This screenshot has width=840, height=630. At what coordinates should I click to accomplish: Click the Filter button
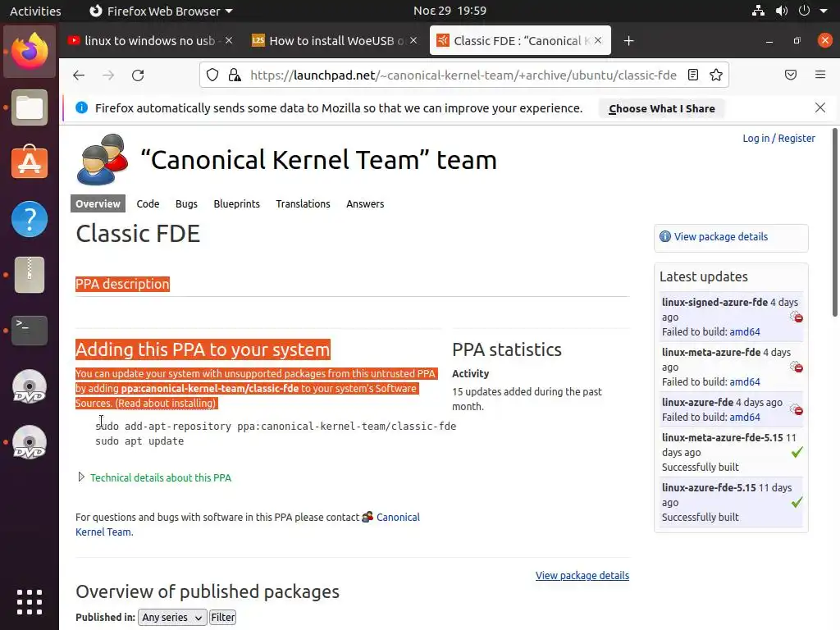tap(223, 617)
